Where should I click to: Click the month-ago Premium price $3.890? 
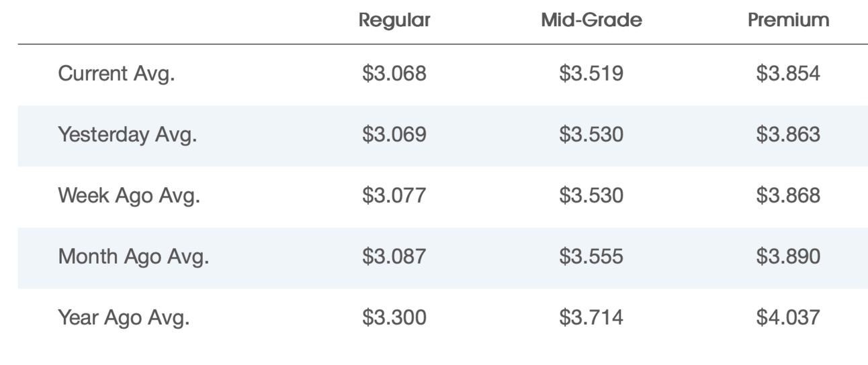coord(788,256)
